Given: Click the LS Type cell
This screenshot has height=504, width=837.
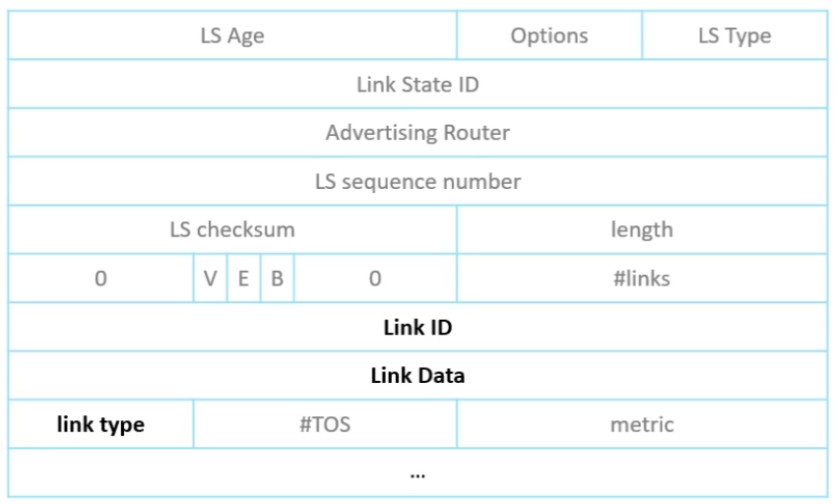Looking at the screenshot, I should coord(735,36).
